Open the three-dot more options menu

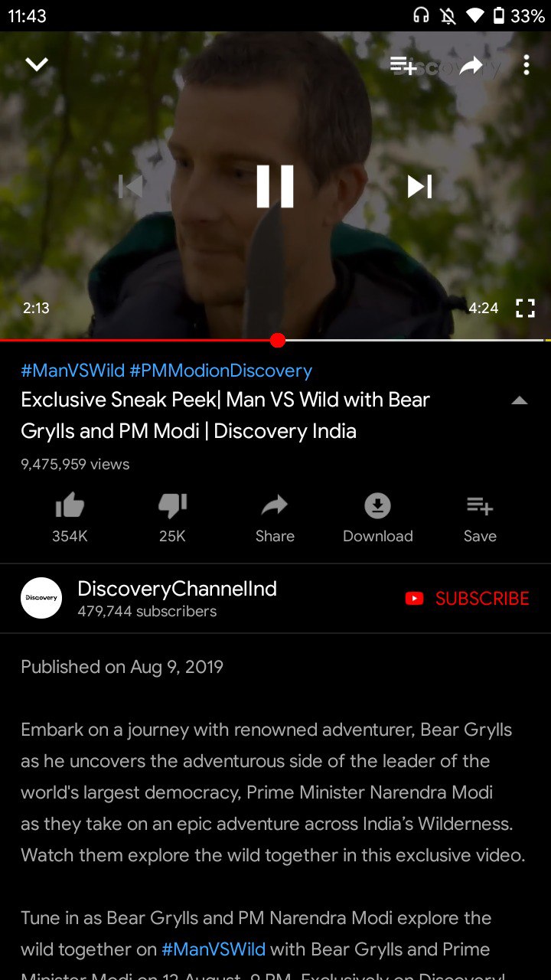pos(526,66)
